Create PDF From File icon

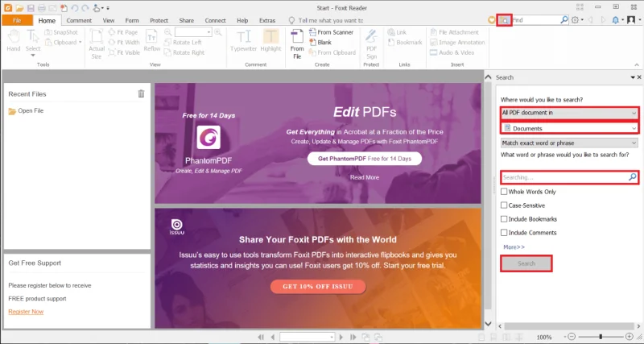[297, 44]
